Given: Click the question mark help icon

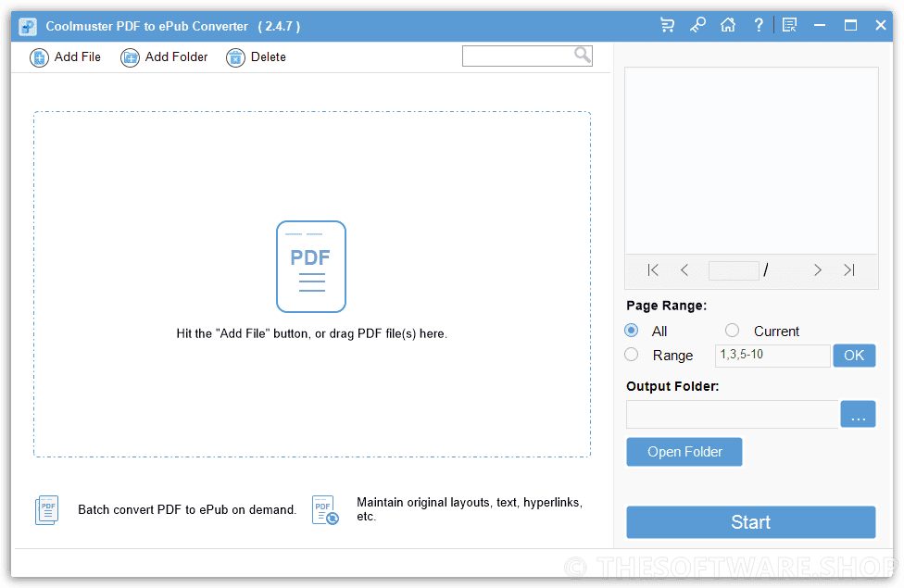Looking at the screenshot, I should (x=759, y=25).
